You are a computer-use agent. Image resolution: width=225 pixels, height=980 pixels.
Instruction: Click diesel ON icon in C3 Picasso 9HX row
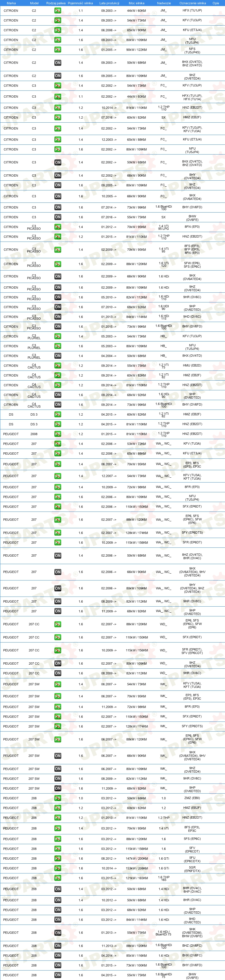(58, 277)
